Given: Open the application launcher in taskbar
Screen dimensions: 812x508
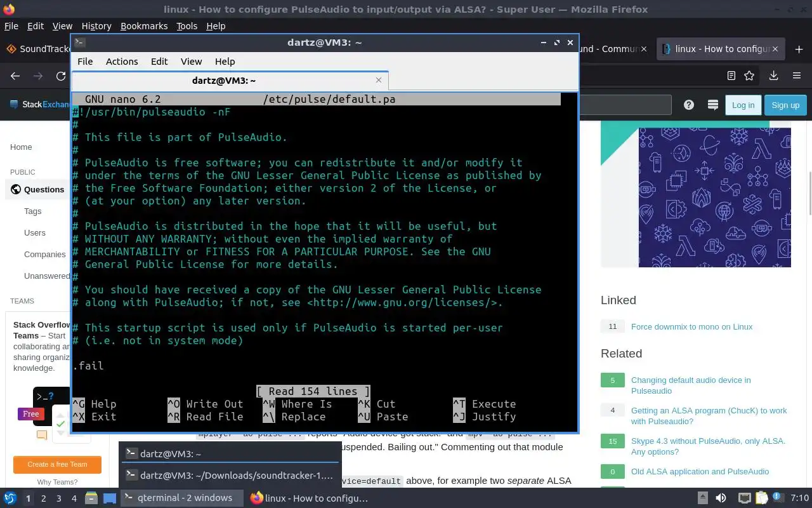Looking at the screenshot, I should 10,498.
